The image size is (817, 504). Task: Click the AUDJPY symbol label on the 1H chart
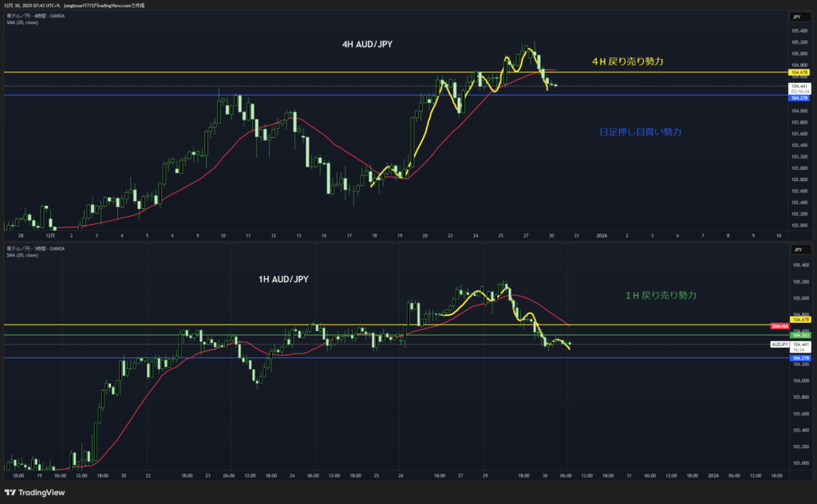(780, 345)
